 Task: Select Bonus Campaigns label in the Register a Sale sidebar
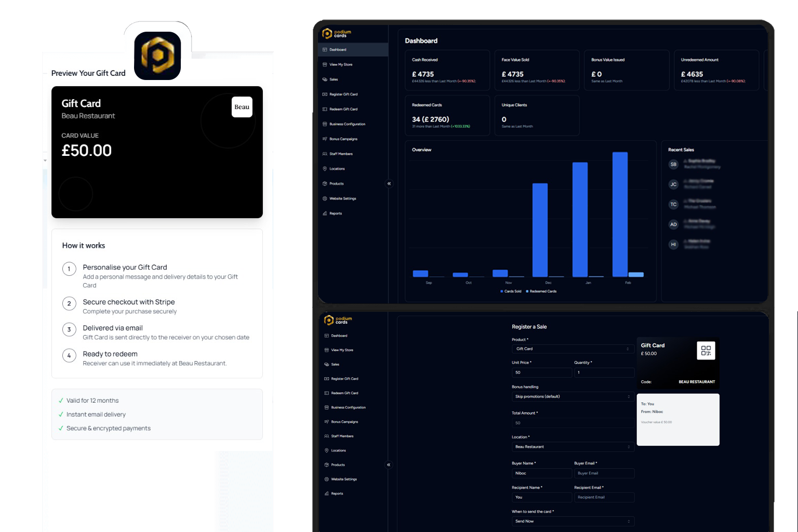pos(344,422)
